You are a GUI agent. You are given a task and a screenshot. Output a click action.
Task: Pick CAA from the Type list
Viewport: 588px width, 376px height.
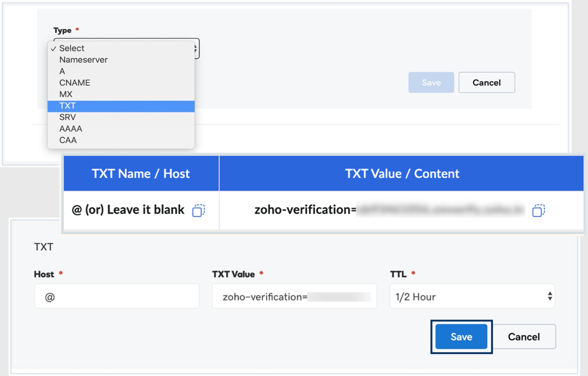[x=121, y=140]
